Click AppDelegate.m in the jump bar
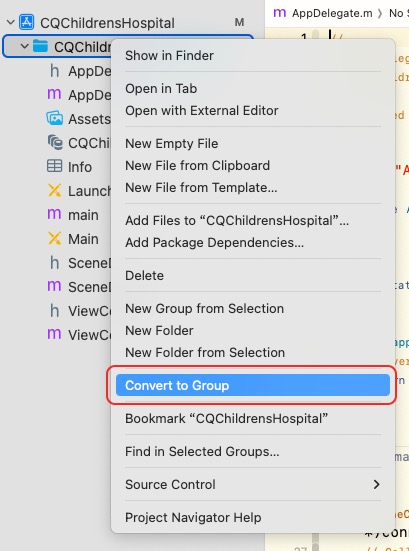 pos(323,13)
